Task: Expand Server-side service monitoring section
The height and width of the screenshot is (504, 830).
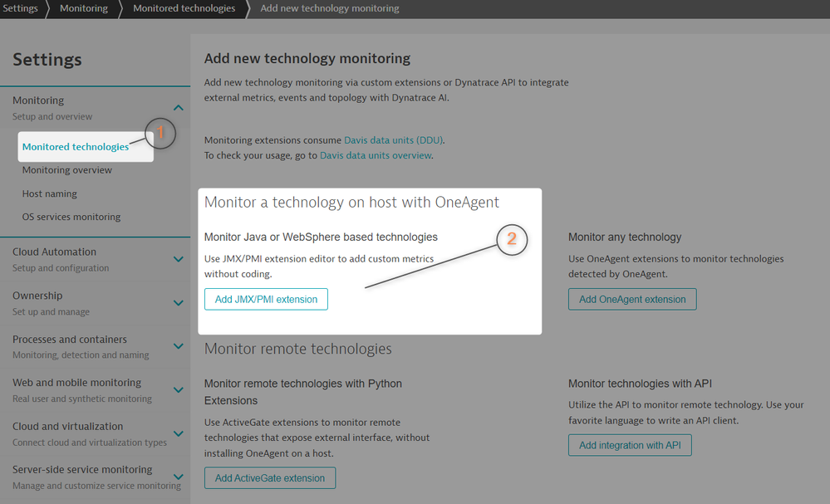Action: pyautogui.click(x=178, y=477)
